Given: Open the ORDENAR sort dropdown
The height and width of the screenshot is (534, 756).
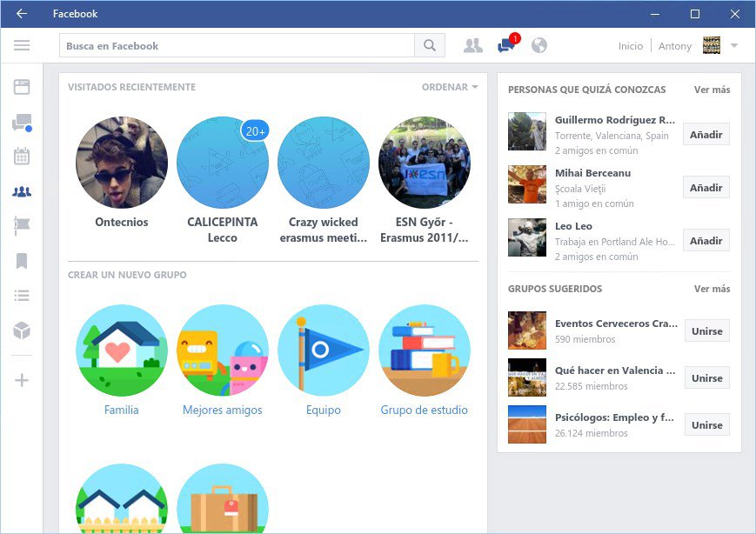Looking at the screenshot, I should point(450,87).
